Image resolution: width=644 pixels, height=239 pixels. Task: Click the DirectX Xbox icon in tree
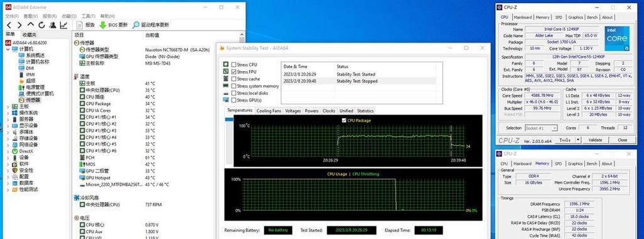15,152
